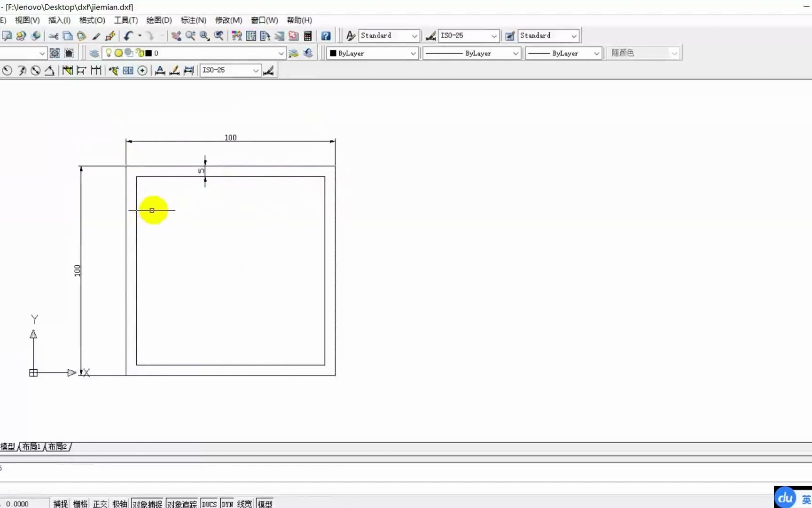Click the blue Help question mark icon

(x=326, y=36)
